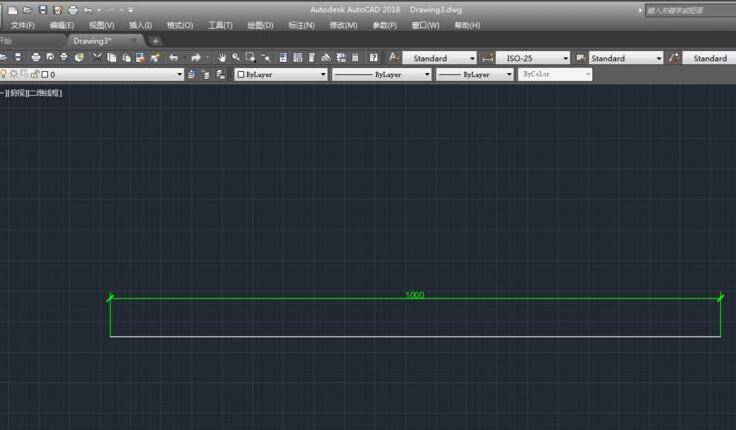Toggle layer 0 on/off lightbulb
Viewport: 736px width, 430px height.
click(x=4, y=74)
